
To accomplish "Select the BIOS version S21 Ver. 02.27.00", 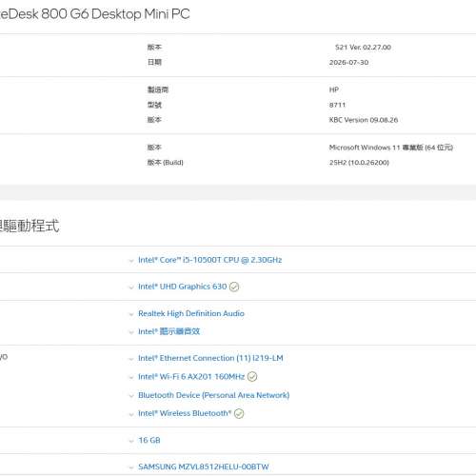I will point(363,48).
